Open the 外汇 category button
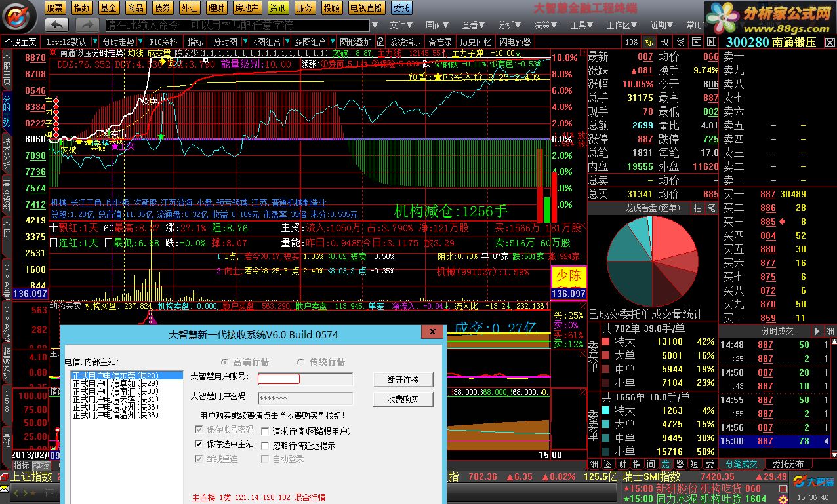Viewport: 837px width, 504px height. [189, 8]
